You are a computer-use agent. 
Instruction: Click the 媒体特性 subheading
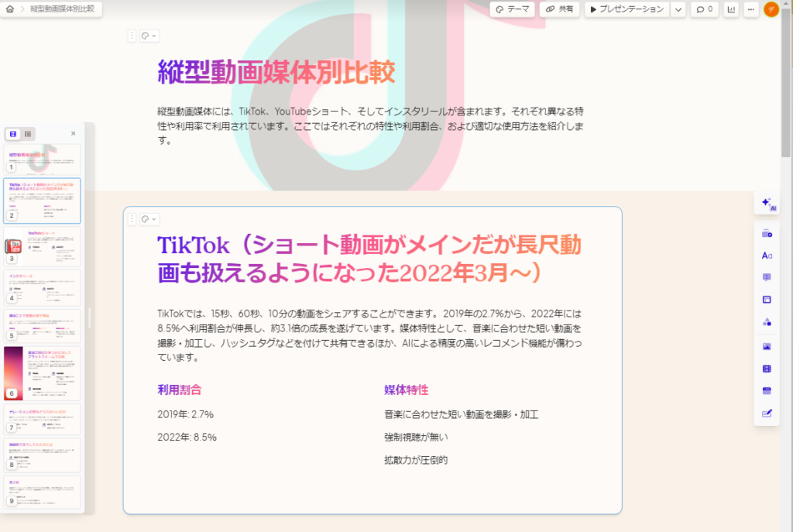[x=406, y=390]
